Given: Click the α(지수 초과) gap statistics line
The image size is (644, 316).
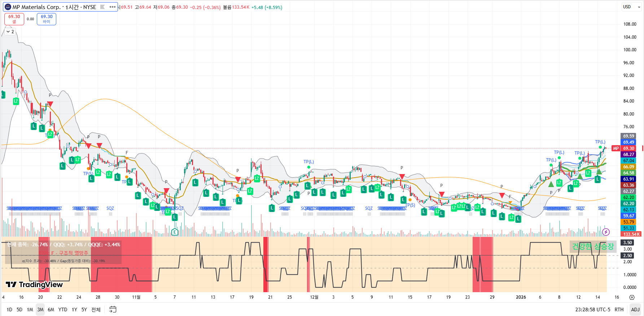Looking at the screenshot, I should pyautogui.click(x=63, y=261).
